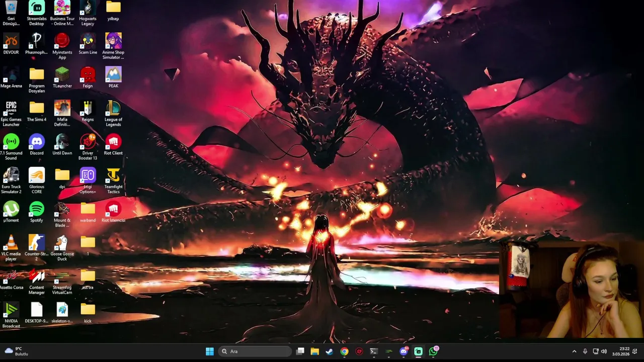Viewport: 644px width, 362px height.
Task: Open the Myinstants App icon
Action: [x=62, y=46]
